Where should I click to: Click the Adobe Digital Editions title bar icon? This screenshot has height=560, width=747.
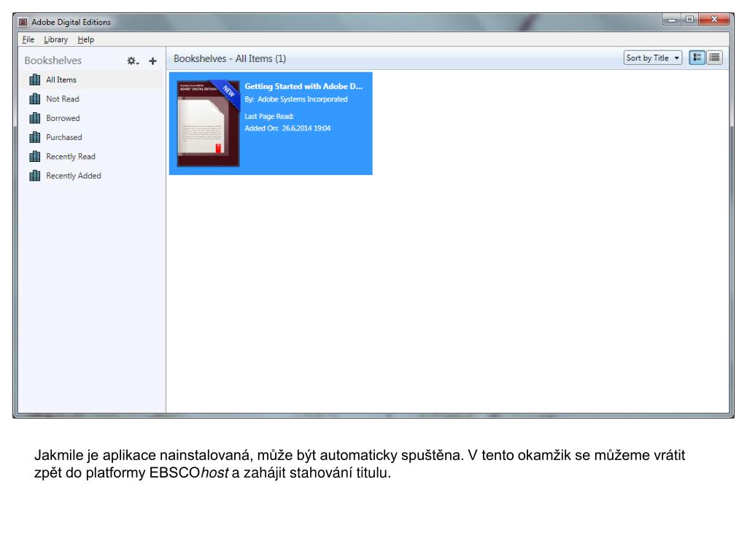pyautogui.click(x=23, y=22)
